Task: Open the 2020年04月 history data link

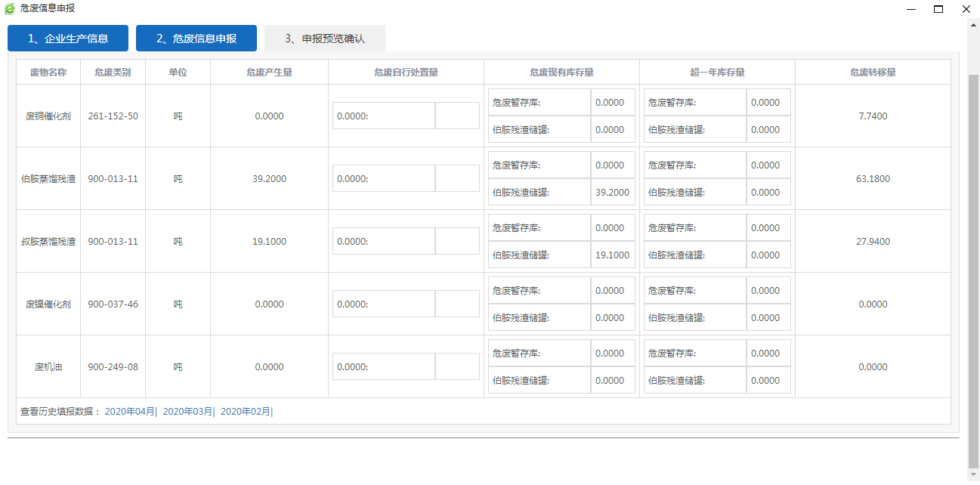Action: (129, 412)
